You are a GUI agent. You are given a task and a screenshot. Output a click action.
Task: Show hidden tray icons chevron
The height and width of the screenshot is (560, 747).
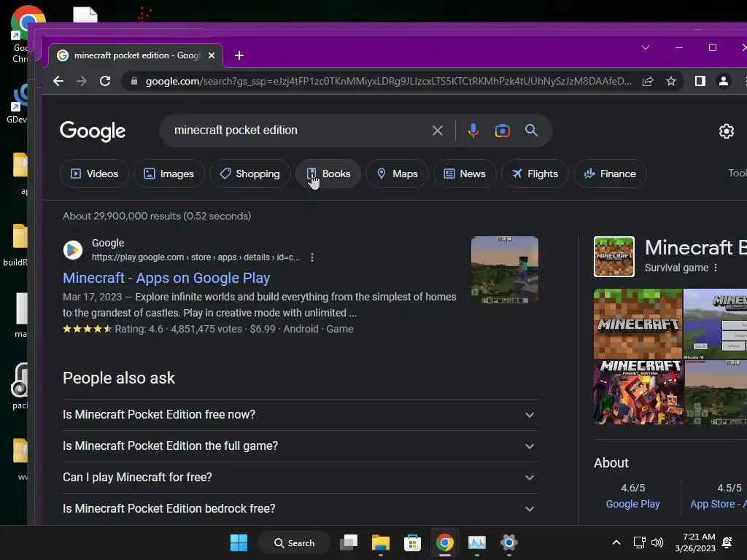click(x=616, y=542)
